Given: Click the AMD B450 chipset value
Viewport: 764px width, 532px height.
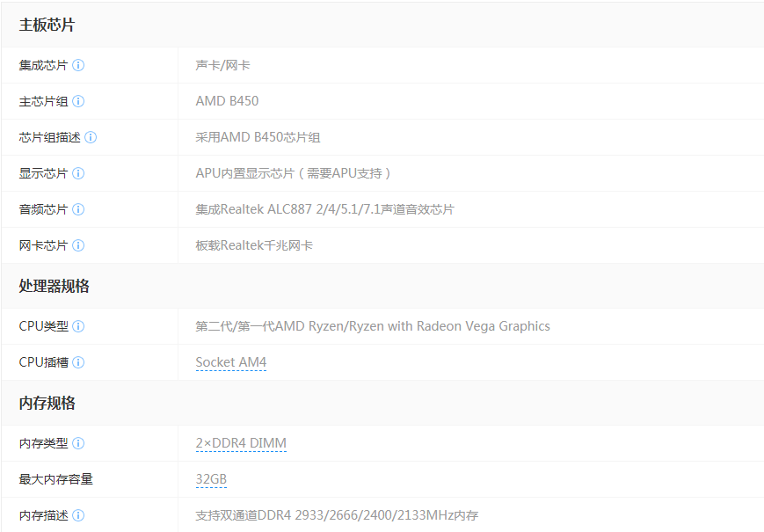Looking at the screenshot, I should click(227, 101).
